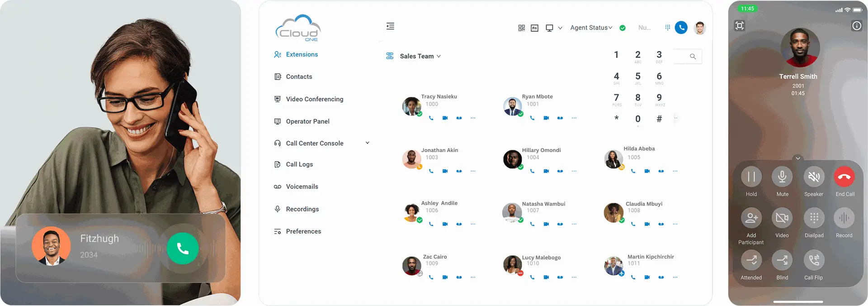Put the call on Hold
Viewport: 868px width, 306px height.
pos(751,177)
